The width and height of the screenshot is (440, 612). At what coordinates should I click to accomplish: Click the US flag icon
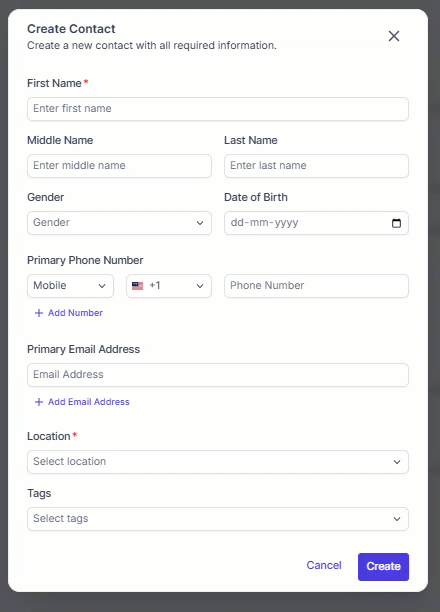coord(137,286)
